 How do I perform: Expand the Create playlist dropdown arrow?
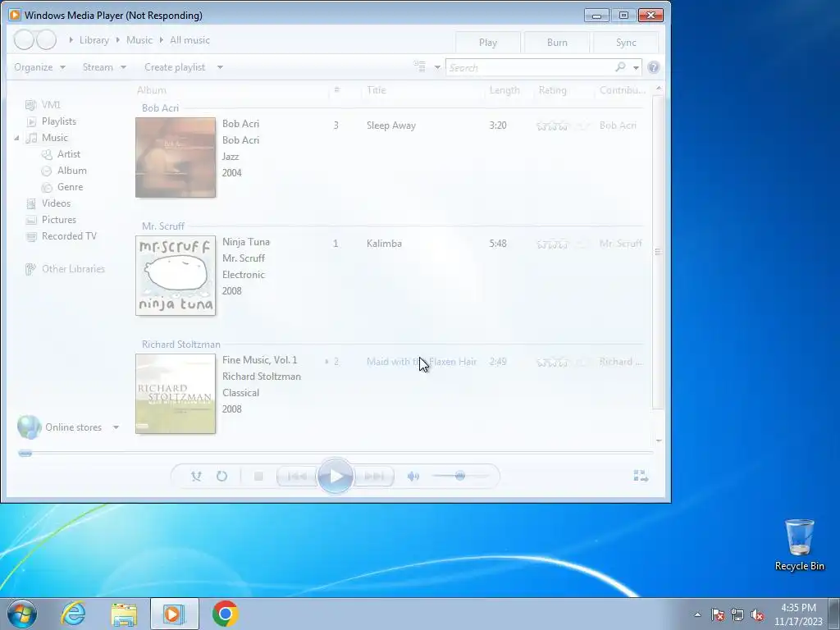220,67
